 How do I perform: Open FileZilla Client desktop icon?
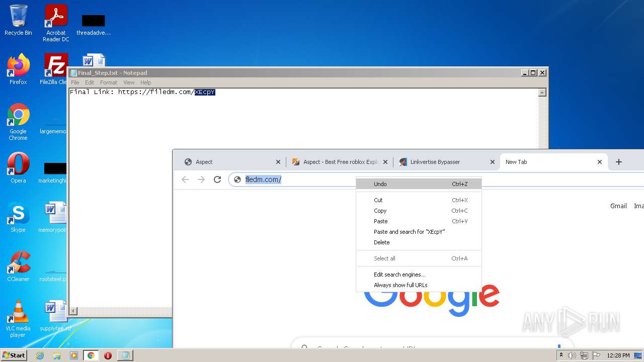pos(54,69)
